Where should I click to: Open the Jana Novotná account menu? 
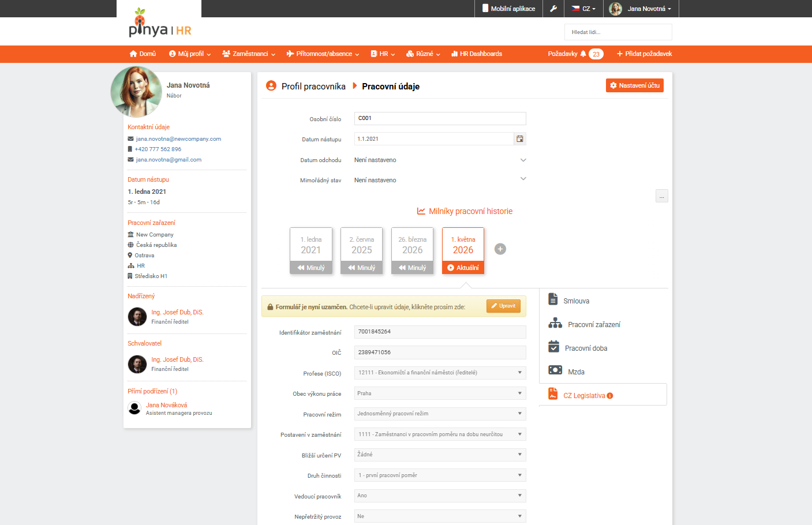point(641,9)
